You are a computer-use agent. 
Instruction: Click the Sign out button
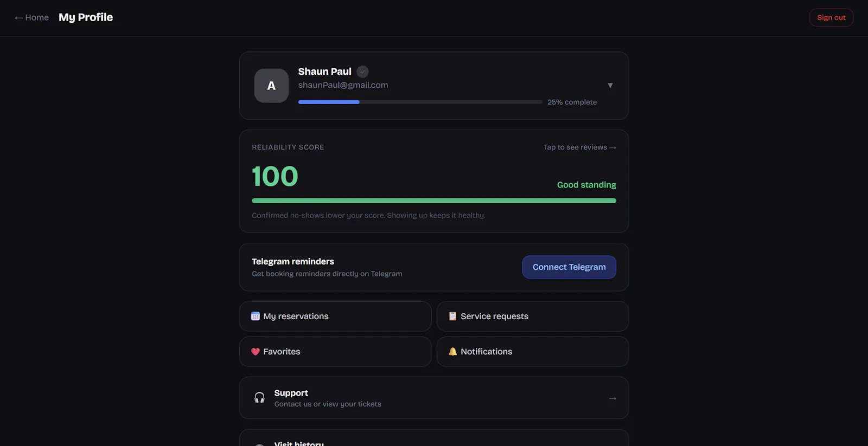coord(831,18)
